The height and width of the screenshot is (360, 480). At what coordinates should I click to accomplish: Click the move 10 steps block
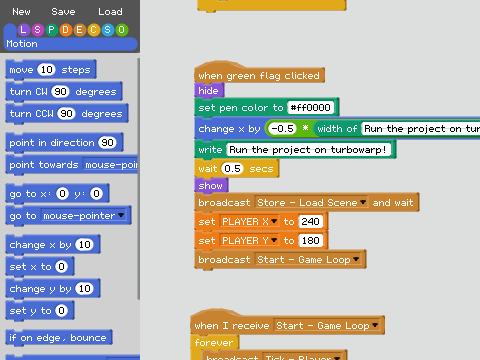(51, 70)
